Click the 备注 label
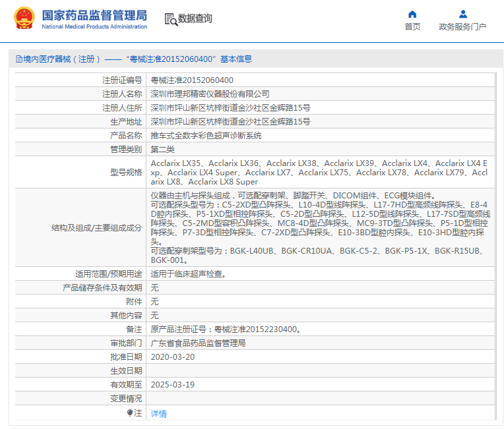This screenshot has height=429, width=504. [x=134, y=329]
